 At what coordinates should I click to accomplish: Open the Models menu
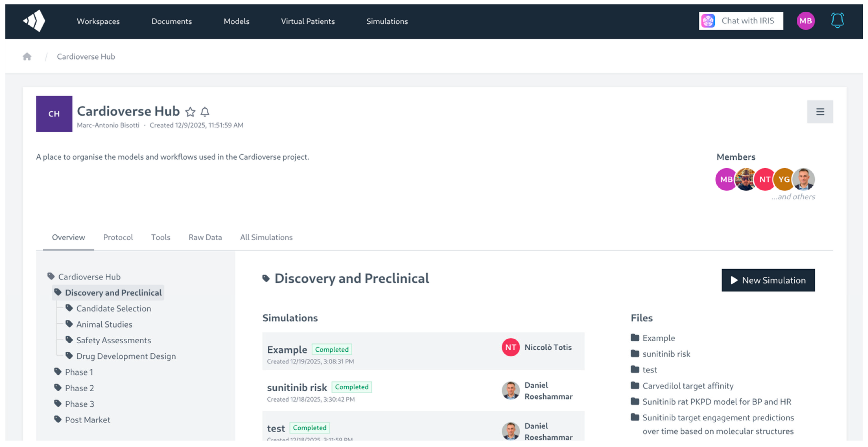pyautogui.click(x=237, y=21)
